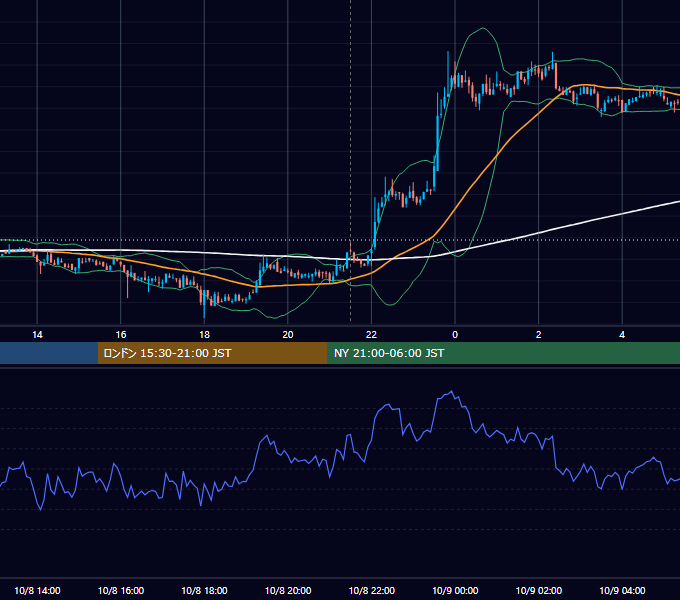This screenshot has height=600, width=680.
Task: Click the 16 hour label on price chart axis
Action: pyautogui.click(x=121, y=335)
